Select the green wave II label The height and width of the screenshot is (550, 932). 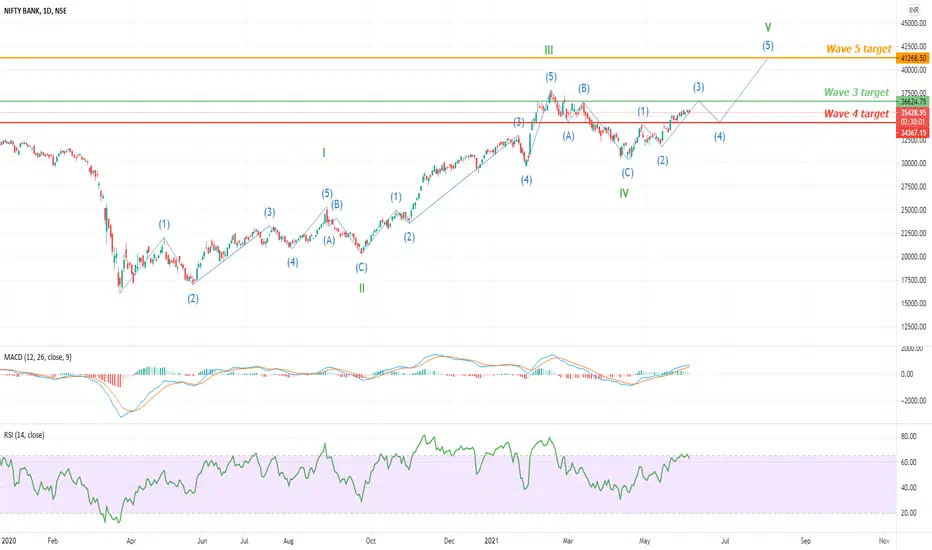[x=361, y=288]
